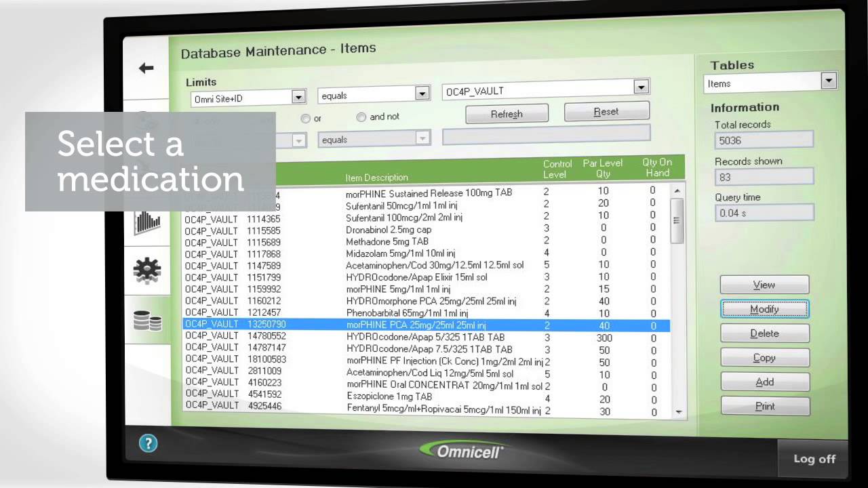Click the list scrollbar thumb
868x488 pixels.
coord(677,221)
